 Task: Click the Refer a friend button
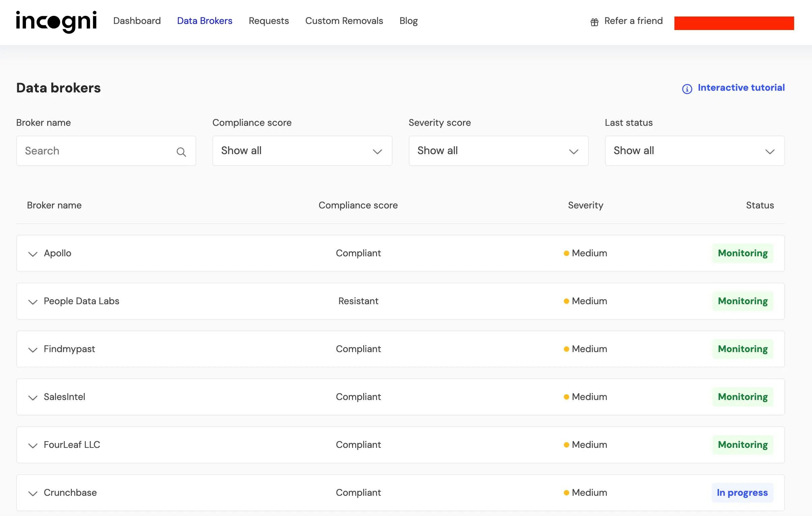click(x=633, y=21)
